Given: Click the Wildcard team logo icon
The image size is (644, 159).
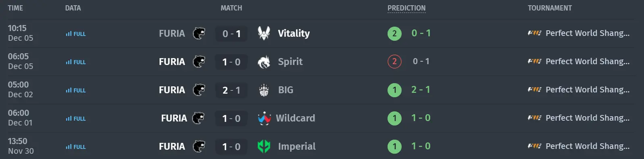Looking at the screenshot, I should pos(264,118).
